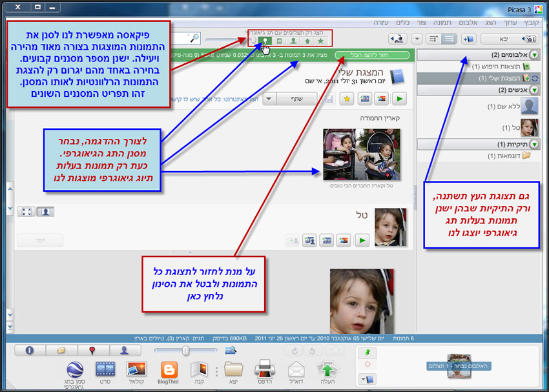Create a new album with top toolbar icon
This screenshot has width=549, height=392.
[x=468, y=39]
